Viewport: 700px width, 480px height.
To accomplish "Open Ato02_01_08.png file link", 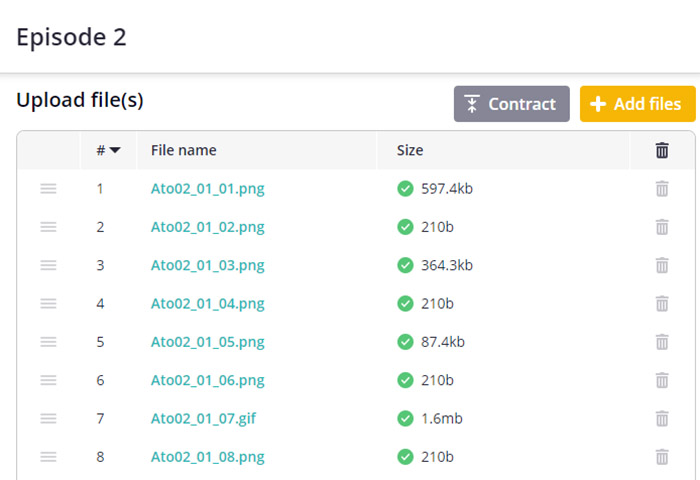I will pos(207,457).
